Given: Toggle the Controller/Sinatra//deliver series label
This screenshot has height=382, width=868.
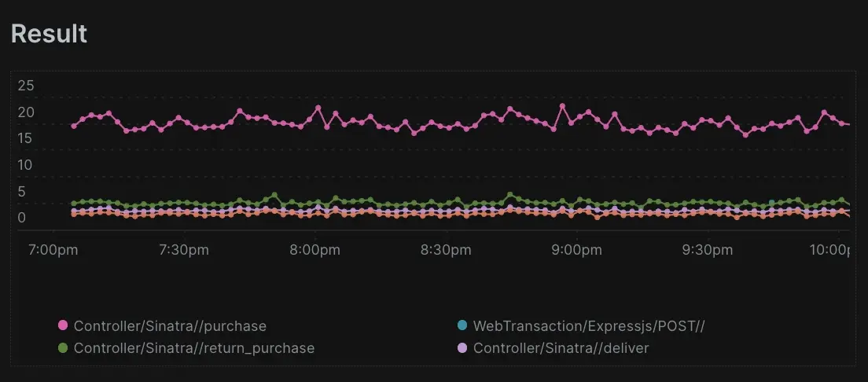Looking at the screenshot, I should [561, 347].
